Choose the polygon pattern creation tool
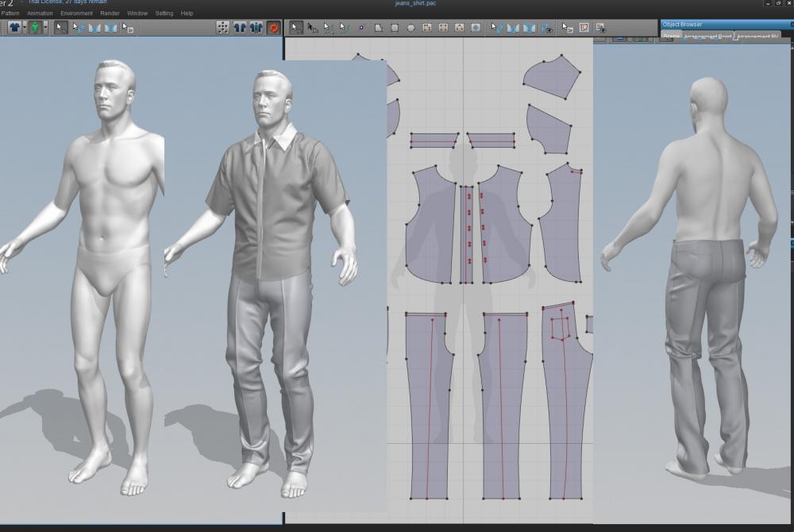The image size is (794, 532). click(379, 27)
